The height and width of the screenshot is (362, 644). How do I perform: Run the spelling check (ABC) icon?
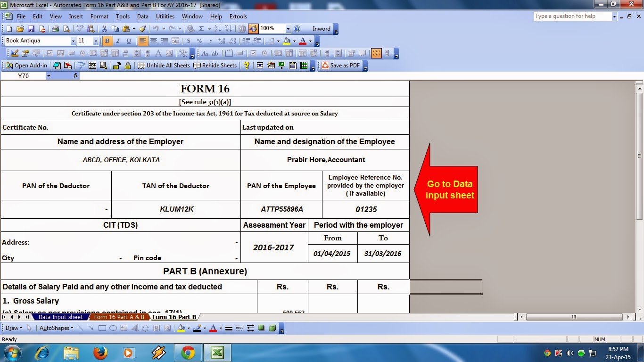(x=80, y=29)
